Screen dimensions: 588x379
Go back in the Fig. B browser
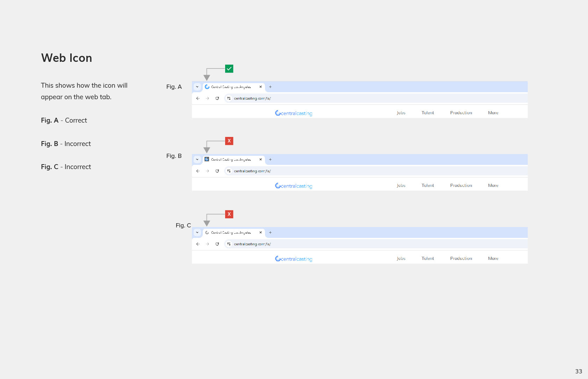tap(198, 171)
